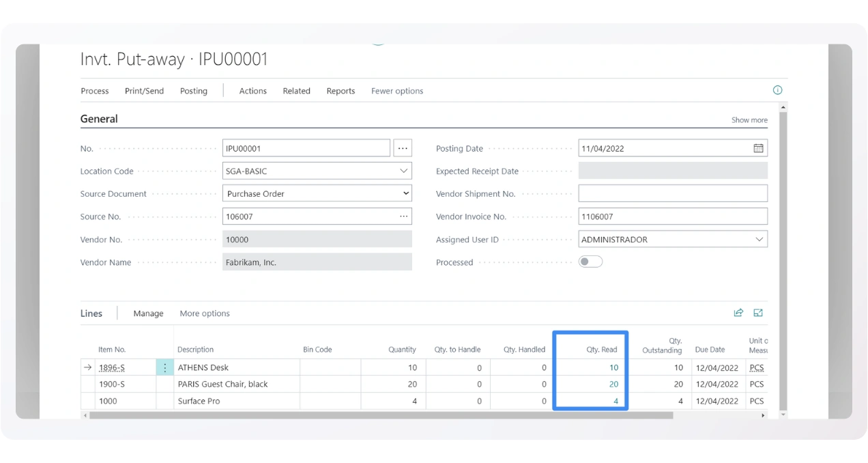Click Qty. Read column header
The height and width of the screenshot is (463, 868).
(601, 350)
